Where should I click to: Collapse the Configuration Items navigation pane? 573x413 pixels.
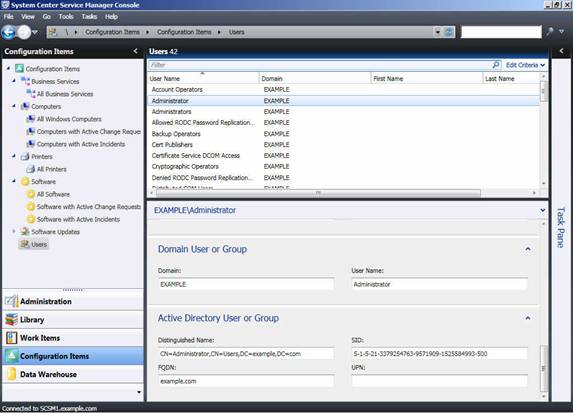tap(136, 51)
